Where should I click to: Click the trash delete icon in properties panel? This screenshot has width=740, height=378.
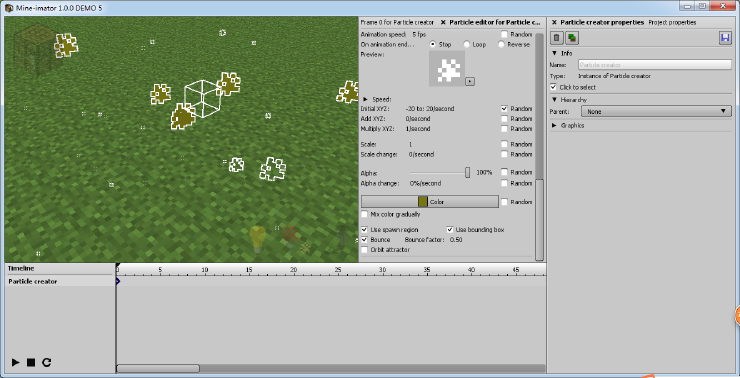[x=556, y=38]
